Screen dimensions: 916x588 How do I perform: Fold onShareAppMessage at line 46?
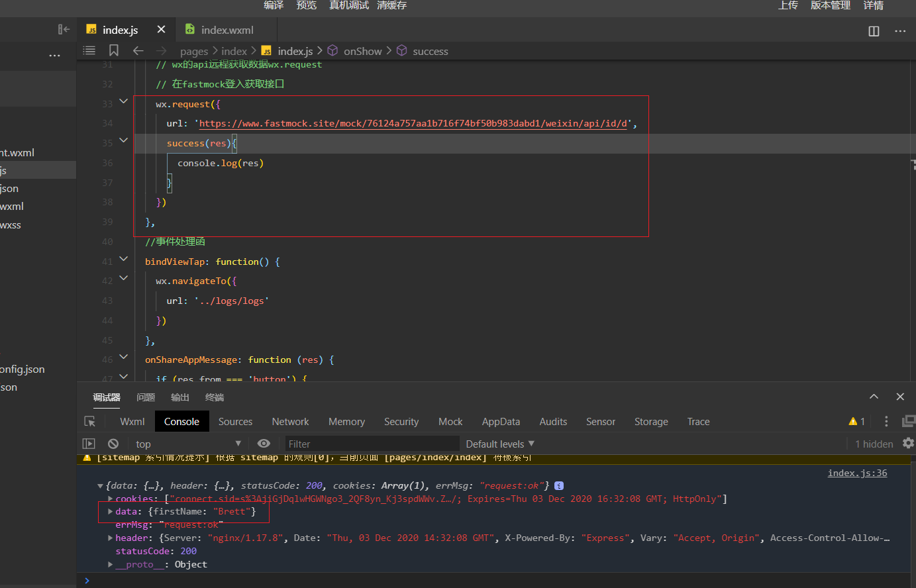pos(123,357)
